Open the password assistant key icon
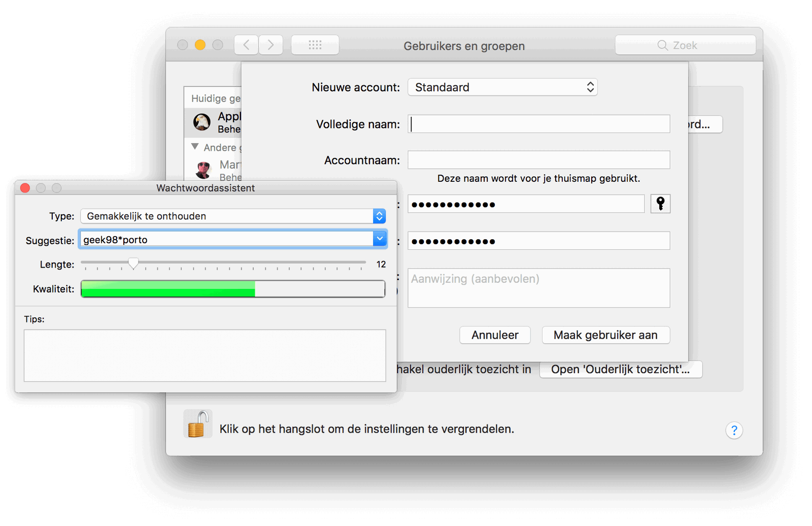 [660, 204]
